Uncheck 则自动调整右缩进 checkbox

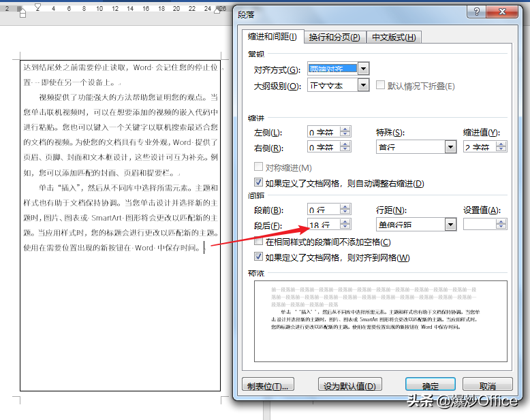[x=258, y=182]
